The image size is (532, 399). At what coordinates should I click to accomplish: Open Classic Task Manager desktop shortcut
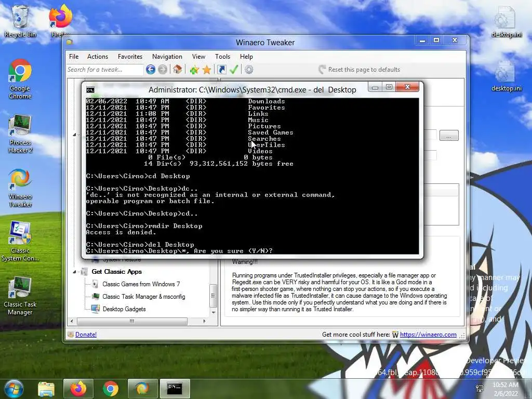click(20, 296)
